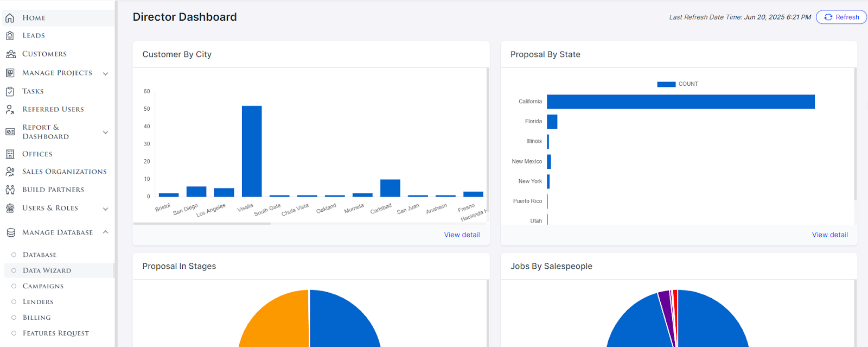Click the Puerto Rico axis label
This screenshot has width=868, height=347.
(527, 201)
